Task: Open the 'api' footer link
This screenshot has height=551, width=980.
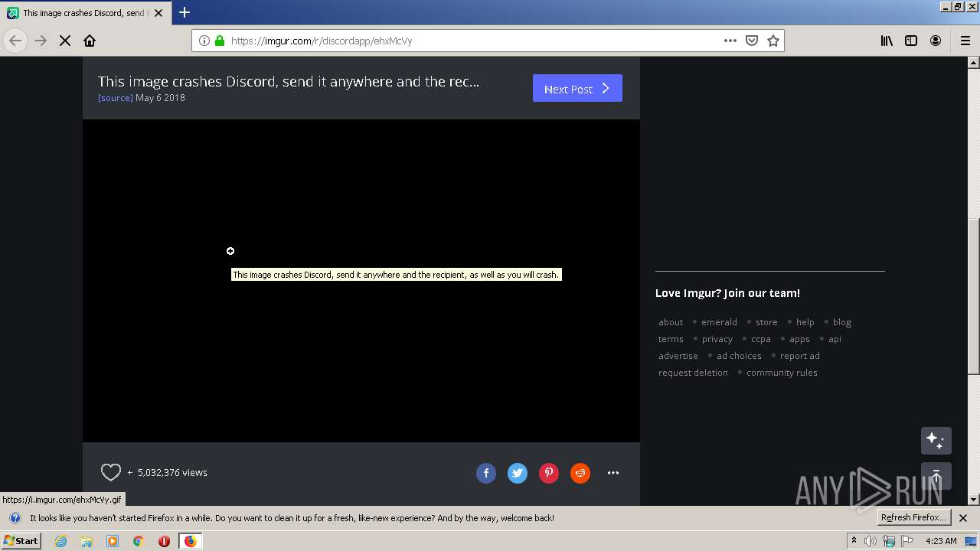Action: point(835,339)
